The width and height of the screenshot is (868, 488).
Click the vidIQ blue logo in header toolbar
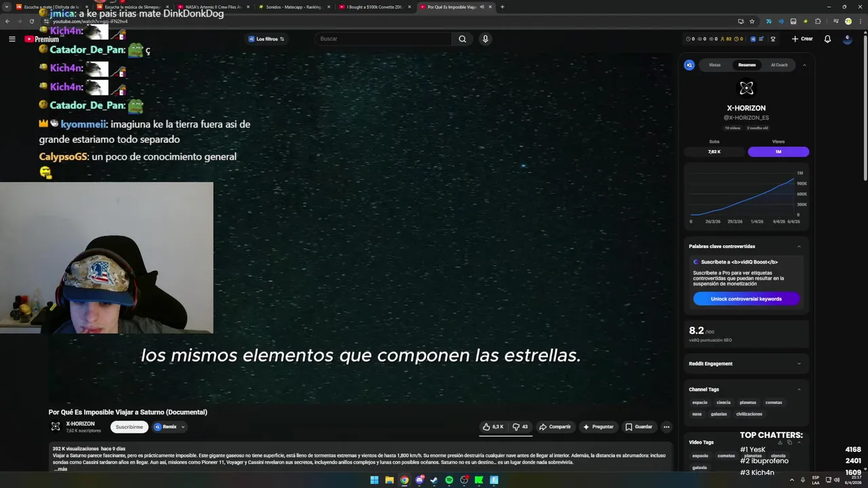[x=753, y=39]
